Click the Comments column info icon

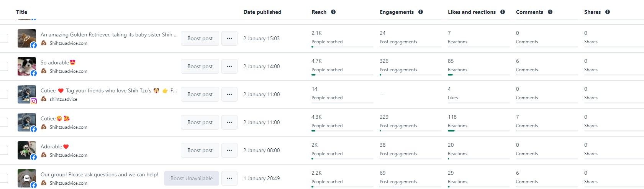click(550, 12)
